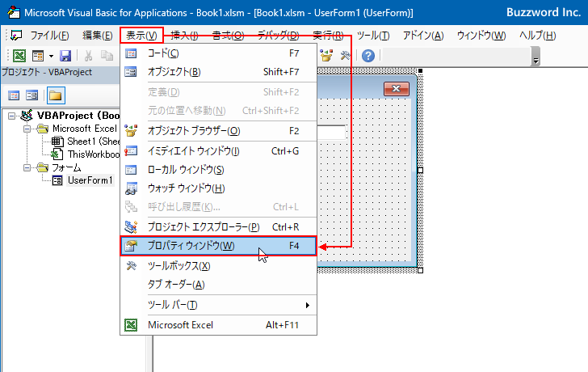Image resolution: width=588 pixels, height=372 pixels.
Task: Click View Object icon in Project panel
Action: [x=31, y=95]
